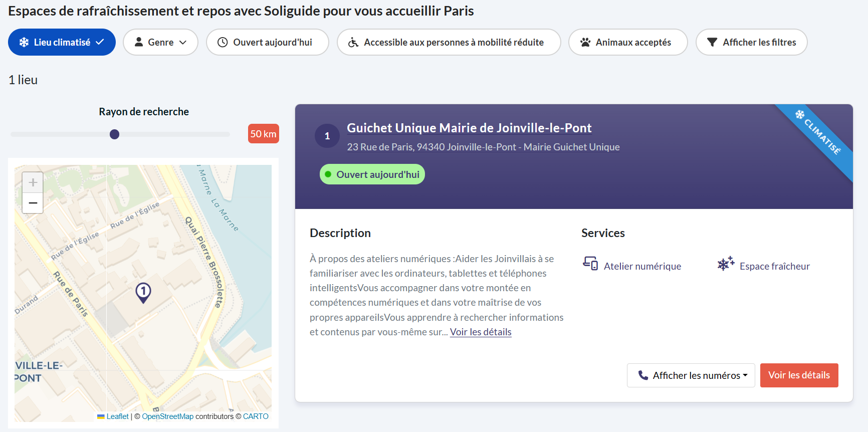Screen dimensions: 868x432
Task: Show all filters with Afficher les filtres
Action: pos(751,42)
